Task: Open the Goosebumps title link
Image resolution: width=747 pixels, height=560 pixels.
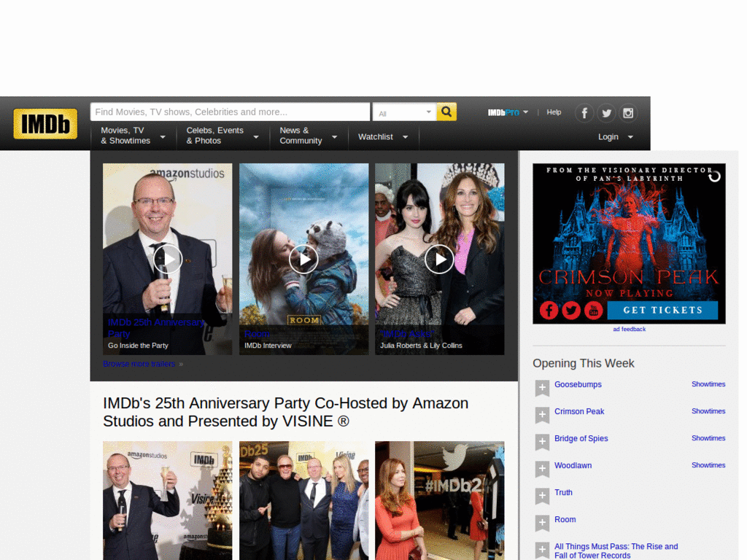Action: [x=578, y=384]
